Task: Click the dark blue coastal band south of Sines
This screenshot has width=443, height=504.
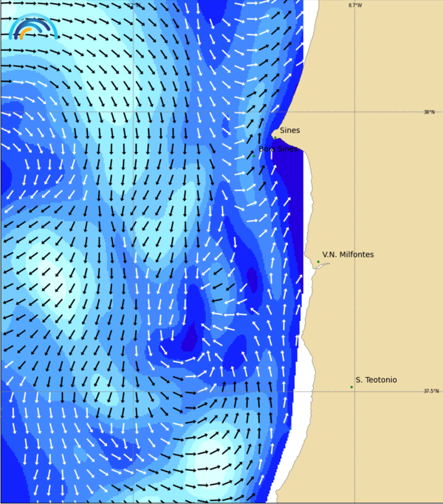Action: (293, 177)
